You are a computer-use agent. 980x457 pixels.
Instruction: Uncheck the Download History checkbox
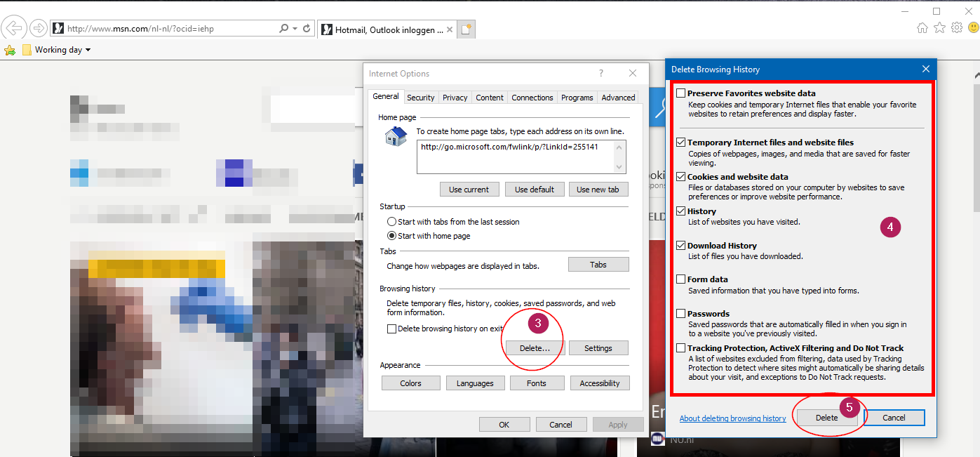click(x=681, y=246)
